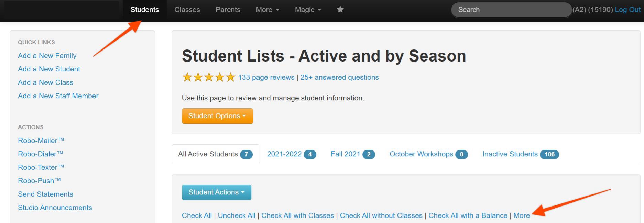Open the orange Student Options dropdown

(217, 116)
